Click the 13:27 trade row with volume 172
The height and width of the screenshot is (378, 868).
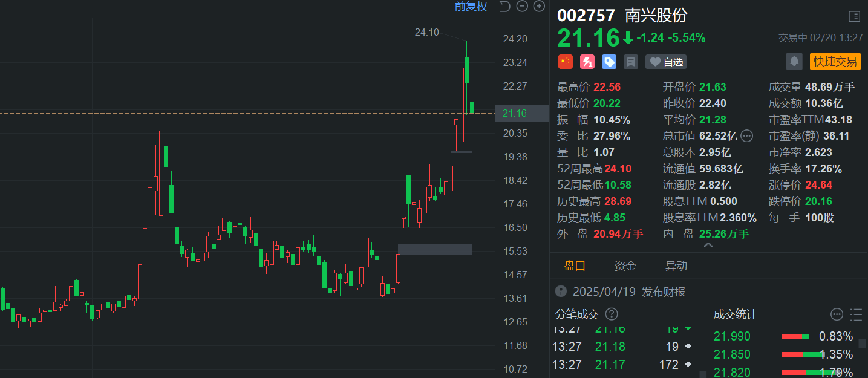point(624,365)
